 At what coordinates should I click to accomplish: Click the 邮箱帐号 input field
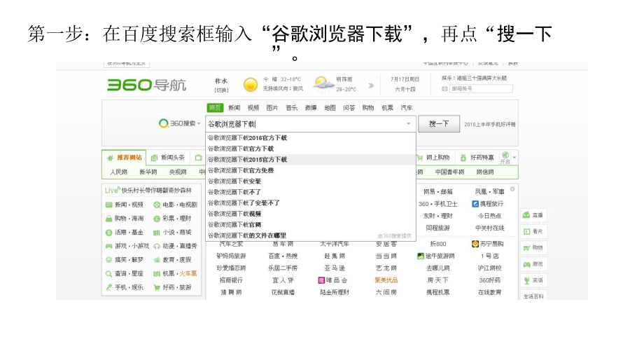[481, 89]
